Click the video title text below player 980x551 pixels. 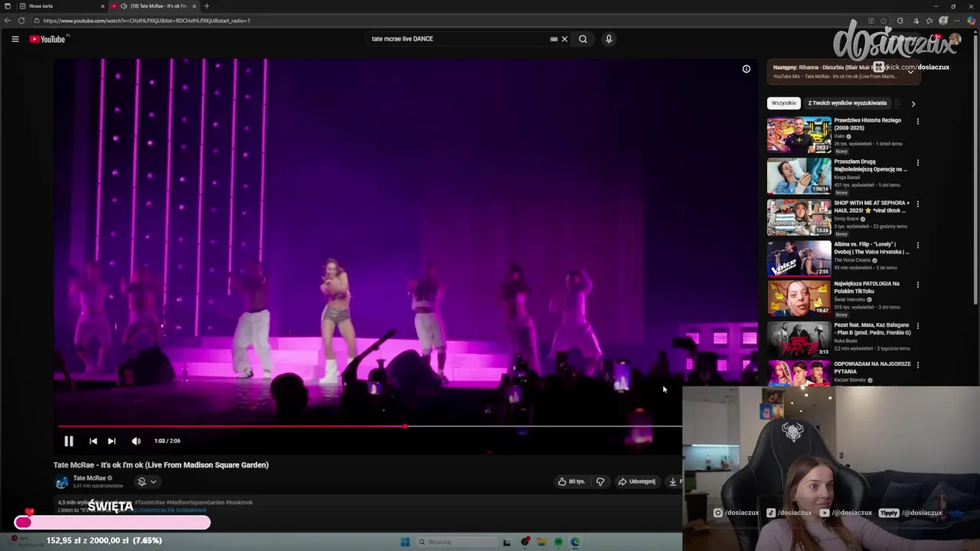click(x=161, y=465)
